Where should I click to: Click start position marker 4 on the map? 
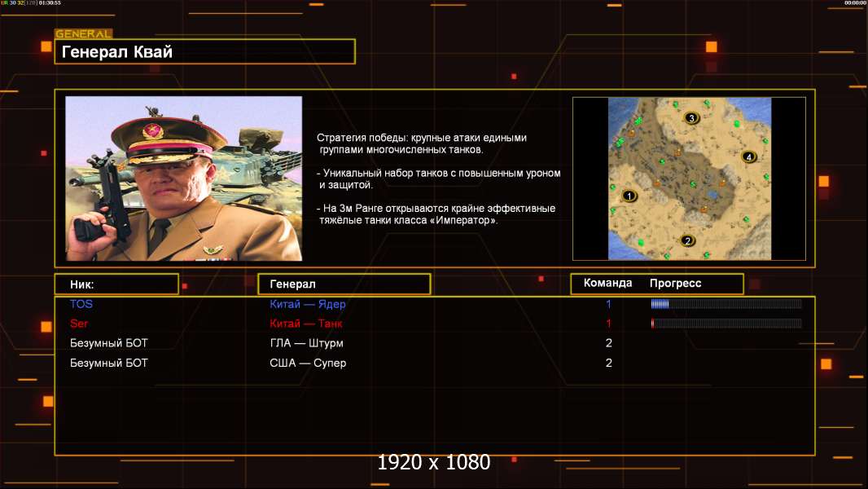pyautogui.click(x=749, y=156)
